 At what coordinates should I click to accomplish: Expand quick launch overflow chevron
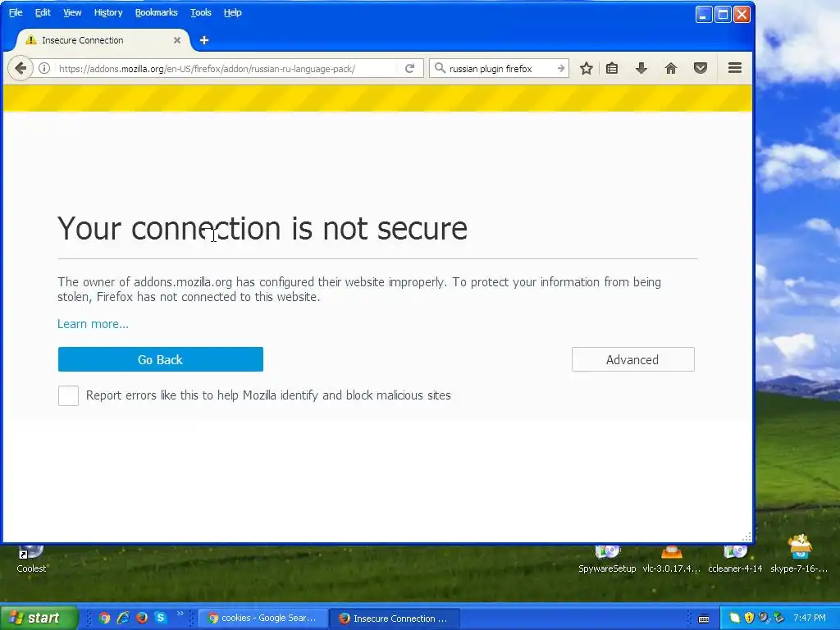click(180, 614)
